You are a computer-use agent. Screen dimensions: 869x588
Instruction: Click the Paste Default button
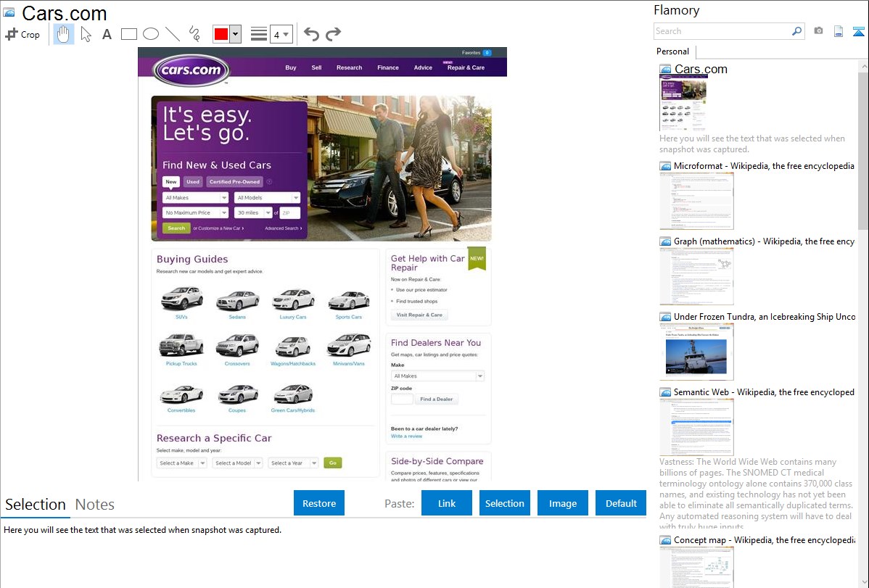click(621, 503)
